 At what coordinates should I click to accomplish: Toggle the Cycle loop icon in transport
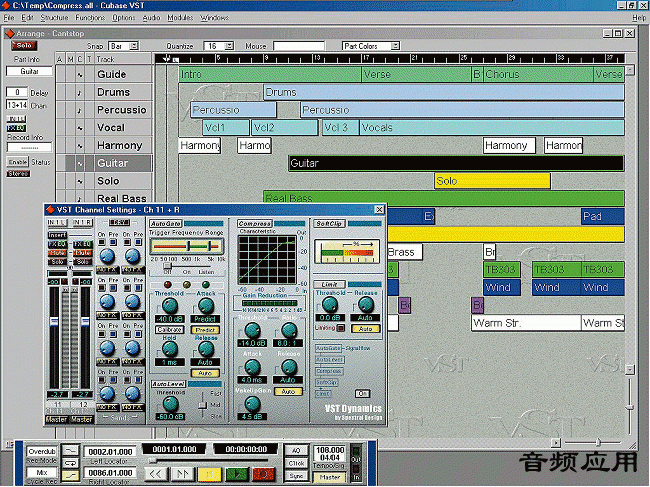tap(71, 463)
